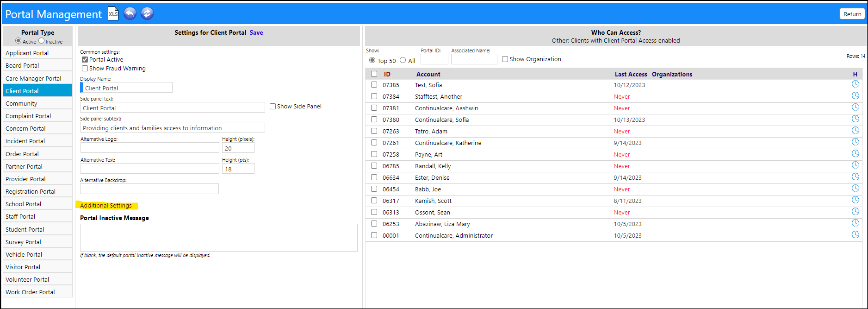Open history icon for Payne, Art
The image size is (868, 309).
(856, 154)
